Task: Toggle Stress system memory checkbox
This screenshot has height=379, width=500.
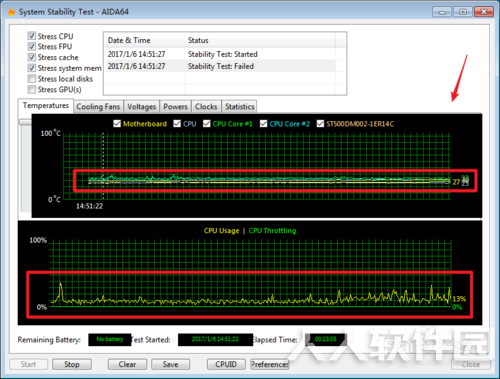Action: pos(32,68)
